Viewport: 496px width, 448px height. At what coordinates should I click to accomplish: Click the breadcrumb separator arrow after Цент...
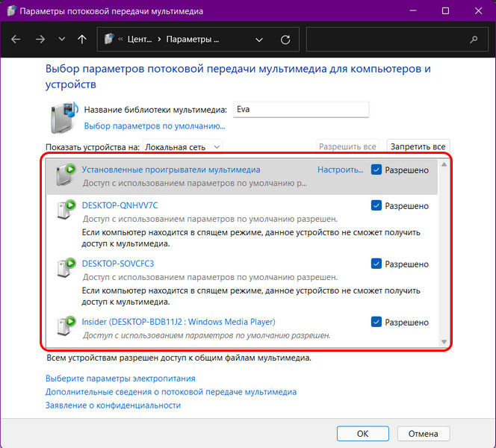[x=159, y=40]
